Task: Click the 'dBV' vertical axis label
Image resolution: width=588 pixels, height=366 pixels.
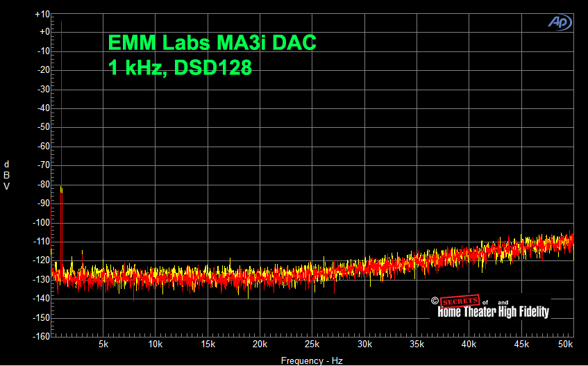Action: pyautogui.click(x=6, y=175)
